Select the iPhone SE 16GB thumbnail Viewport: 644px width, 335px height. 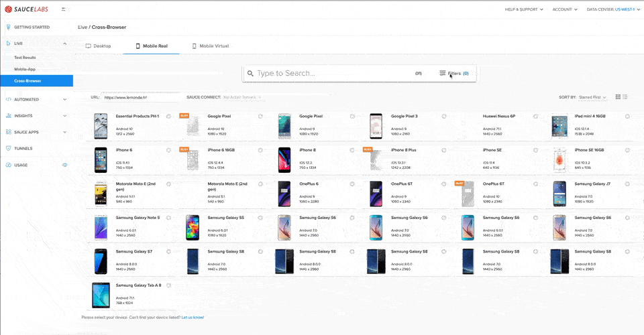[559, 160]
